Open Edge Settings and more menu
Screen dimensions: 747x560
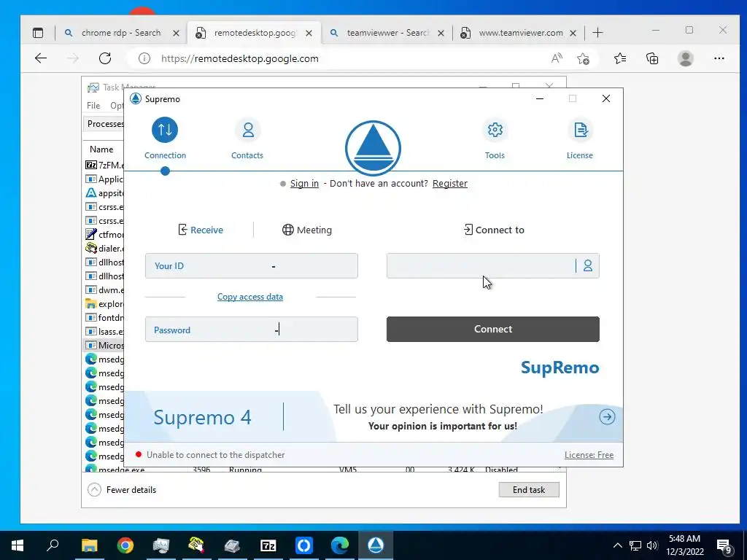click(719, 58)
